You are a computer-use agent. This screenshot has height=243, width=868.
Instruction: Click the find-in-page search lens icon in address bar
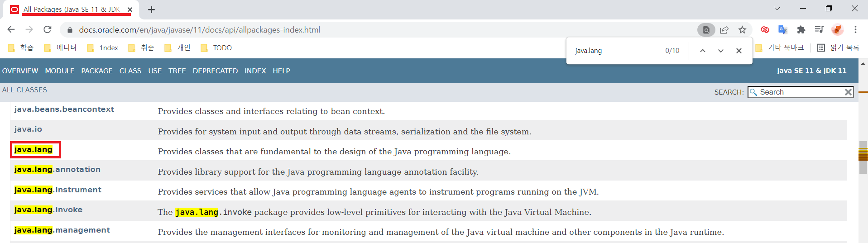tap(706, 30)
